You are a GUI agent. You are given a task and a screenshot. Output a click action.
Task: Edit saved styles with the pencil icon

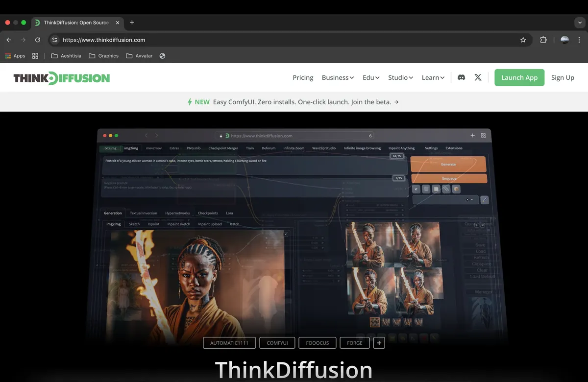pos(484,199)
